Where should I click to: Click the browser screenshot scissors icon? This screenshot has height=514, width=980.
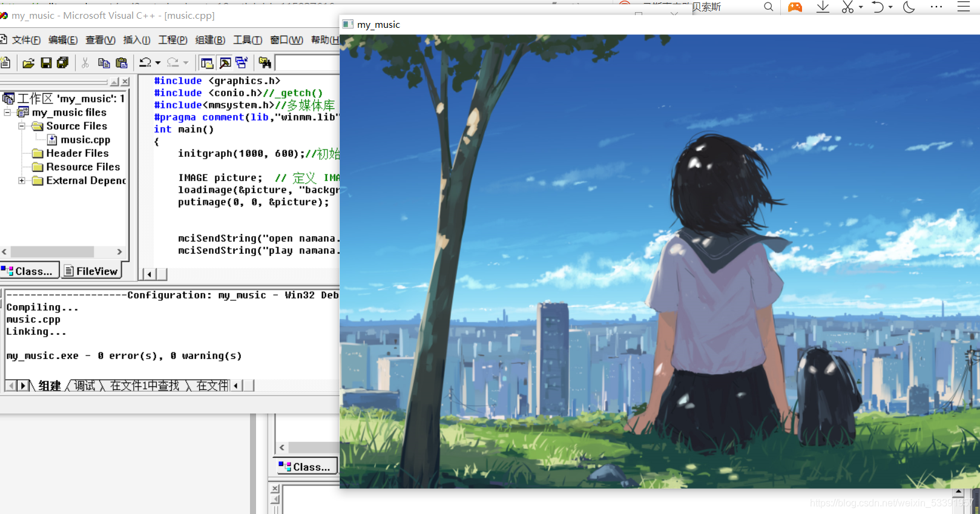847,7
